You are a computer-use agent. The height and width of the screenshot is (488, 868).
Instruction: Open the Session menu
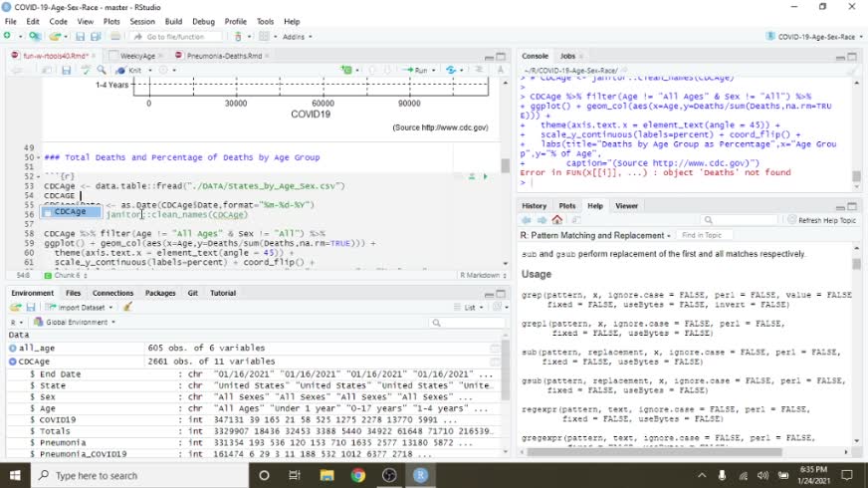(142, 22)
